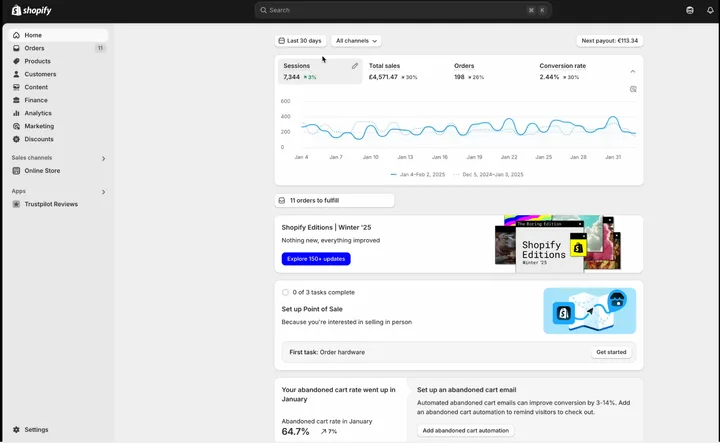This screenshot has height=443, width=720.
Task: Click the search magnifier icon
Action: coord(264,10)
